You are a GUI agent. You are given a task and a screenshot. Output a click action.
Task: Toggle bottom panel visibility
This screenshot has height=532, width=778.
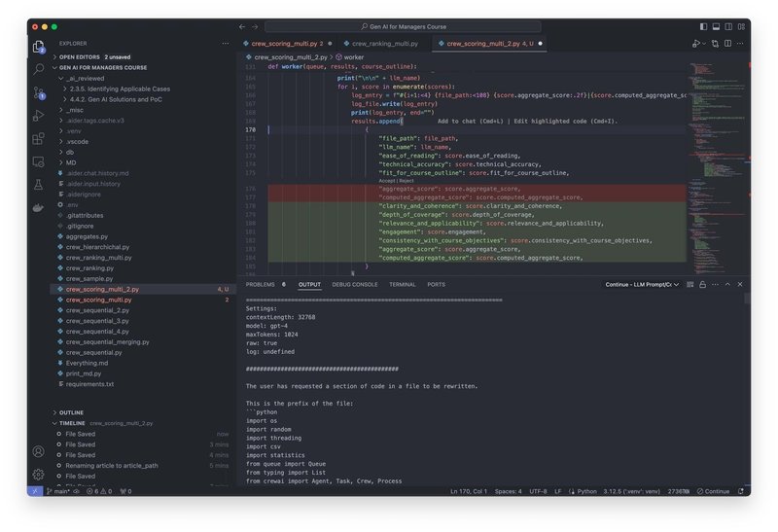click(716, 27)
